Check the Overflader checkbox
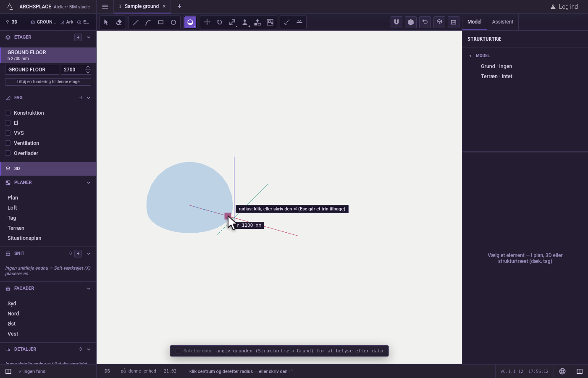This screenshot has width=588, height=378. [8, 153]
